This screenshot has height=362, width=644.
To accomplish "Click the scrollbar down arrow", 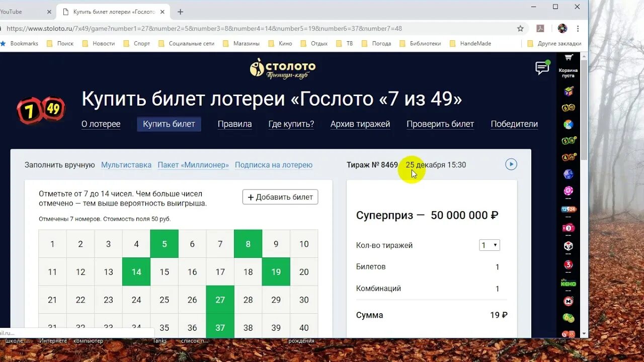I will (x=584, y=333).
